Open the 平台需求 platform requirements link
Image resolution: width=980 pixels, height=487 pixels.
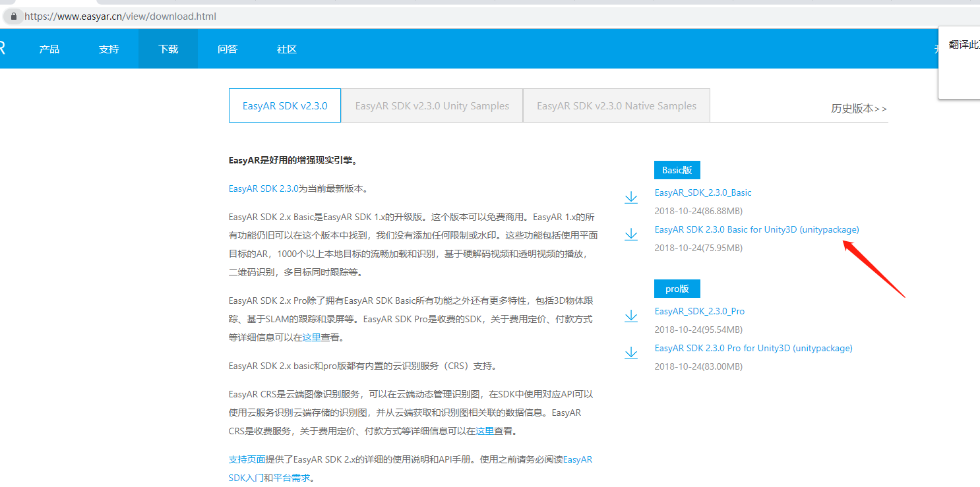291,478
